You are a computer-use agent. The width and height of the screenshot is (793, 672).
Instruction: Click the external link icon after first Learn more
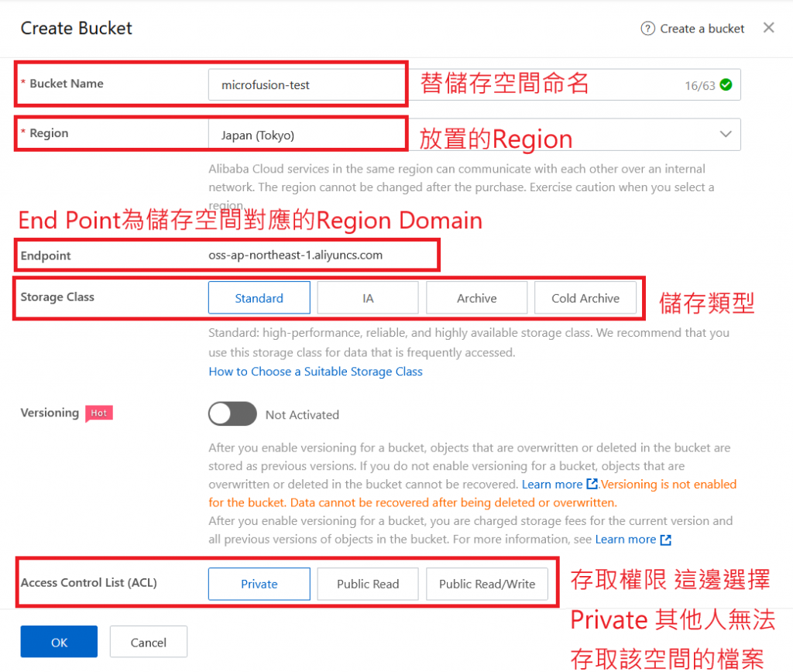(x=592, y=484)
